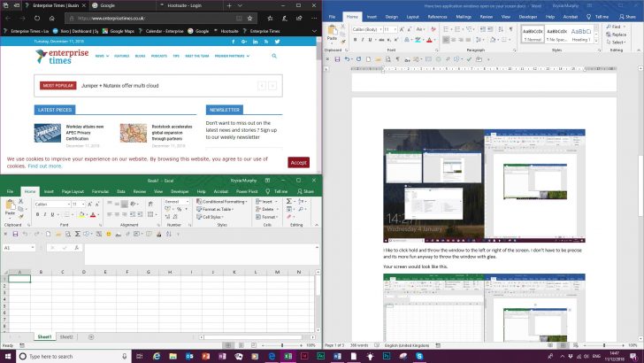The image size is (644, 363).
Task: Click the Edge home icon
Action: 51,18
